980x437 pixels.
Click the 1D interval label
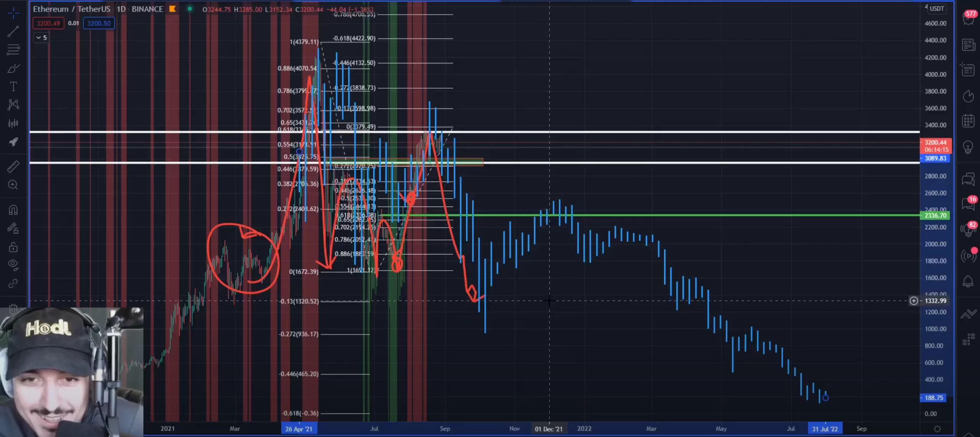pos(121,9)
